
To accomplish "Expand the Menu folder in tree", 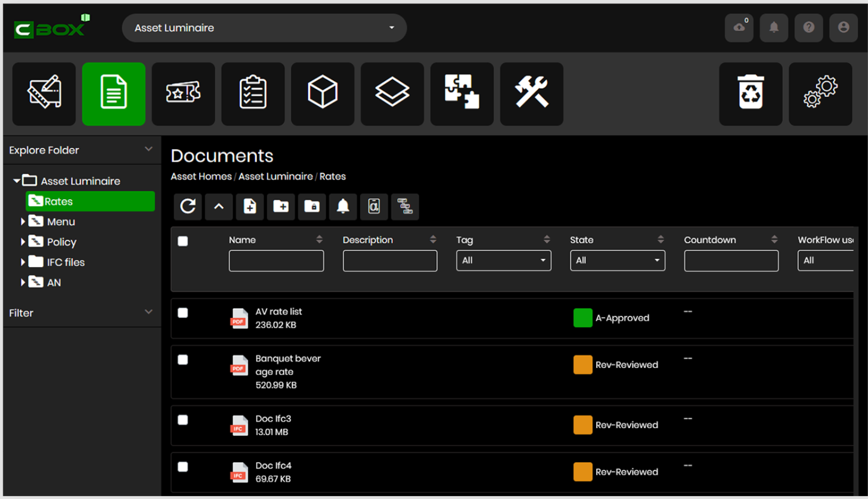I will pos(23,222).
